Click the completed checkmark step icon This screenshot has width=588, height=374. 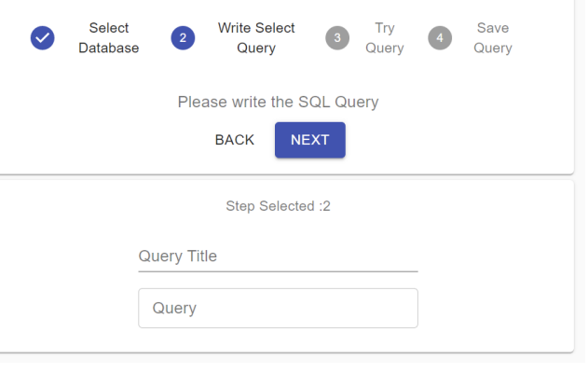pyautogui.click(x=42, y=38)
